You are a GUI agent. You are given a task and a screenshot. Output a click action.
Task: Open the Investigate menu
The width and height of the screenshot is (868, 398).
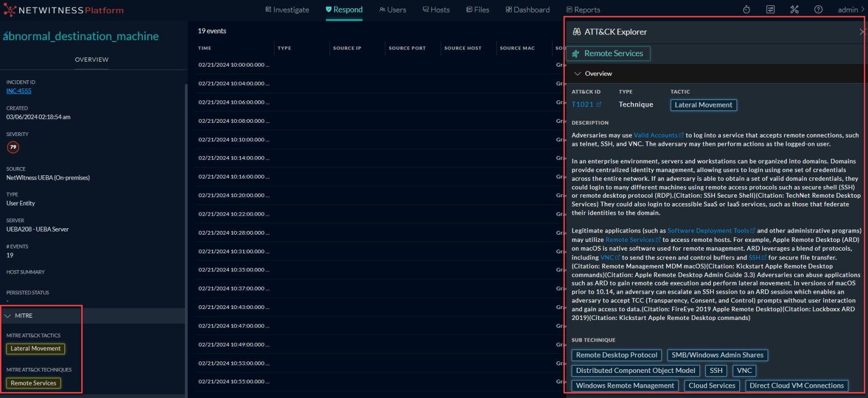[287, 10]
